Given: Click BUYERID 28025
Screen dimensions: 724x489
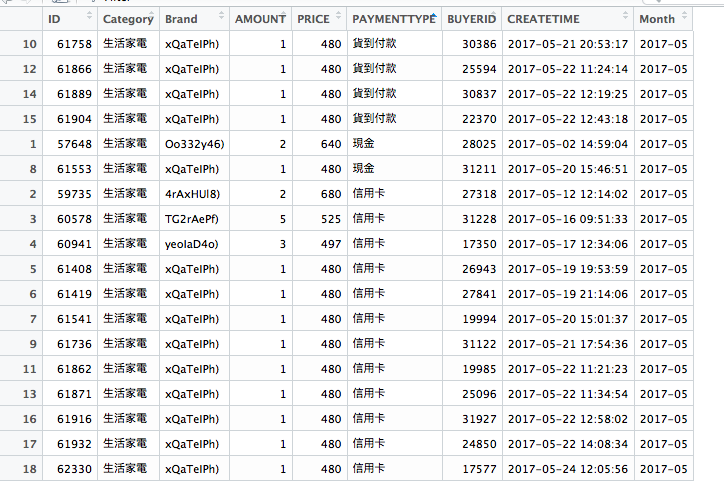Looking at the screenshot, I should point(479,144).
